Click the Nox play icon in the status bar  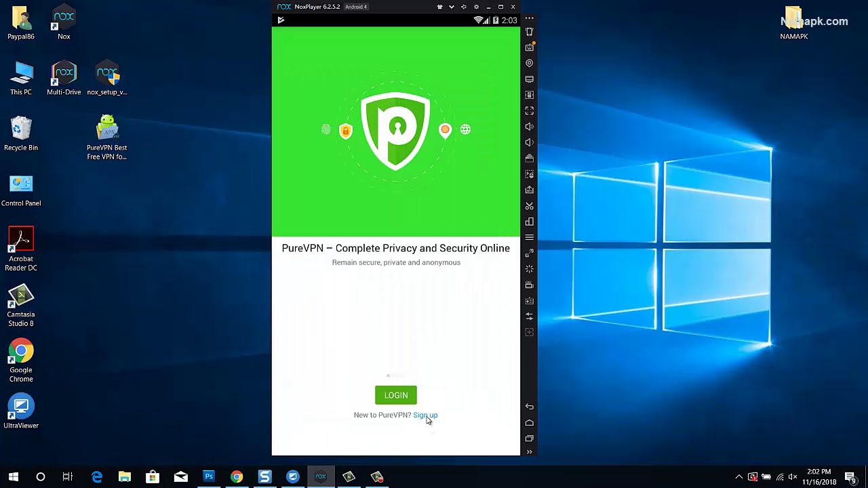point(281,20)
